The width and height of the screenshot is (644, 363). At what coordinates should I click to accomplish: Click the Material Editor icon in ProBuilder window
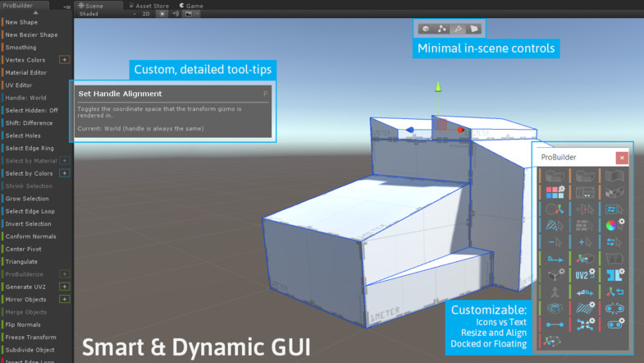585,192
